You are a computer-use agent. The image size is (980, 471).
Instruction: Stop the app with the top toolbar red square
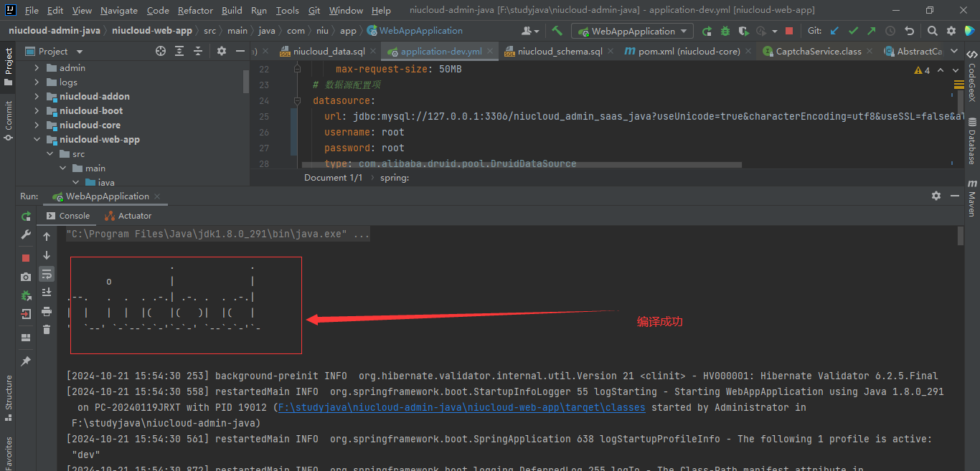[789, 31]
